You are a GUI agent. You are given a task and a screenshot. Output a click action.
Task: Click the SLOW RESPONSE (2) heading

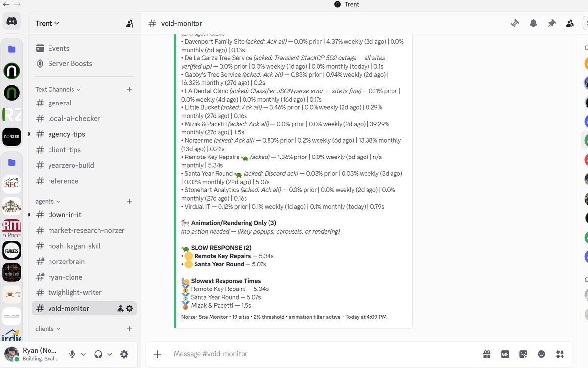tap(221, 248)
